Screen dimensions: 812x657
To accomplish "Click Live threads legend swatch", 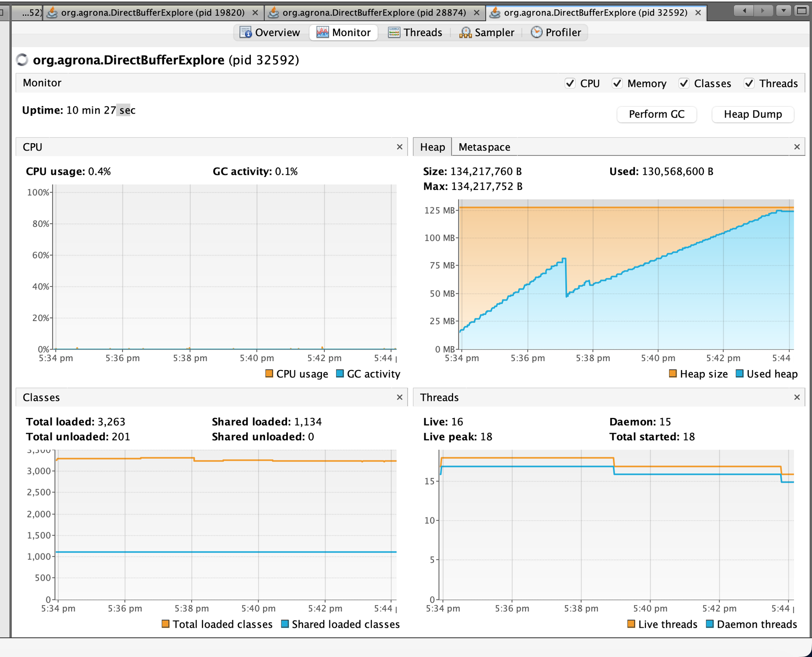I will click(x=631, y=624).
